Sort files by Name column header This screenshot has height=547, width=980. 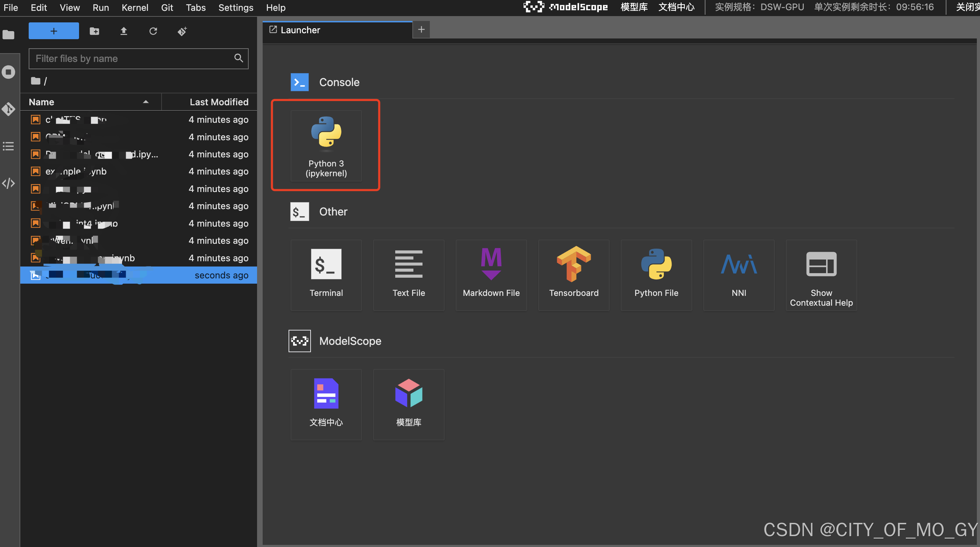pos(91,102)
